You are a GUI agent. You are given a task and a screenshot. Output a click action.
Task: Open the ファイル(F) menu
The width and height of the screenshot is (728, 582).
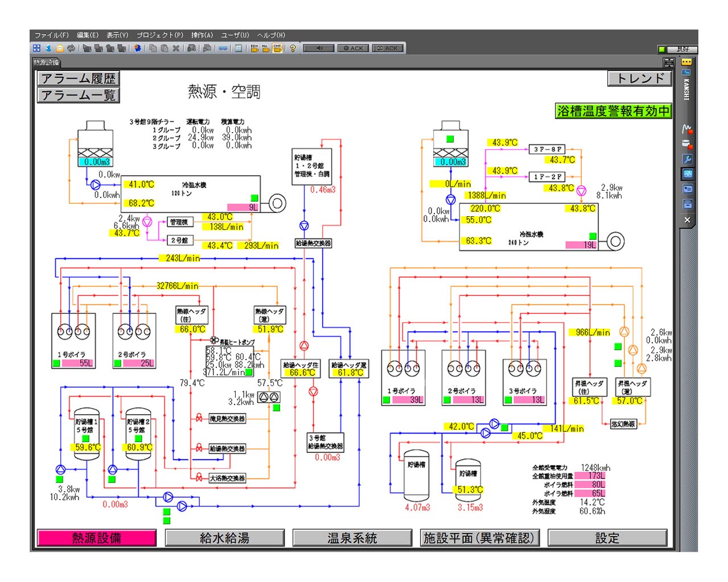(51, 35)
